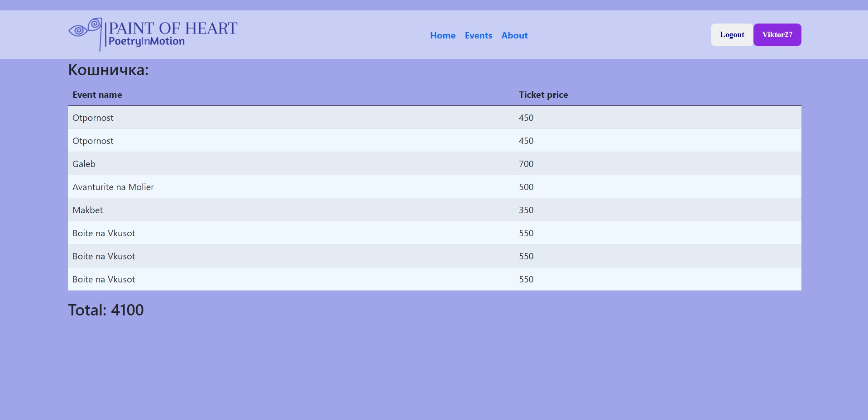Click the PoetryInMotion logo text
The image size is (868, 420).
[146, 42]
